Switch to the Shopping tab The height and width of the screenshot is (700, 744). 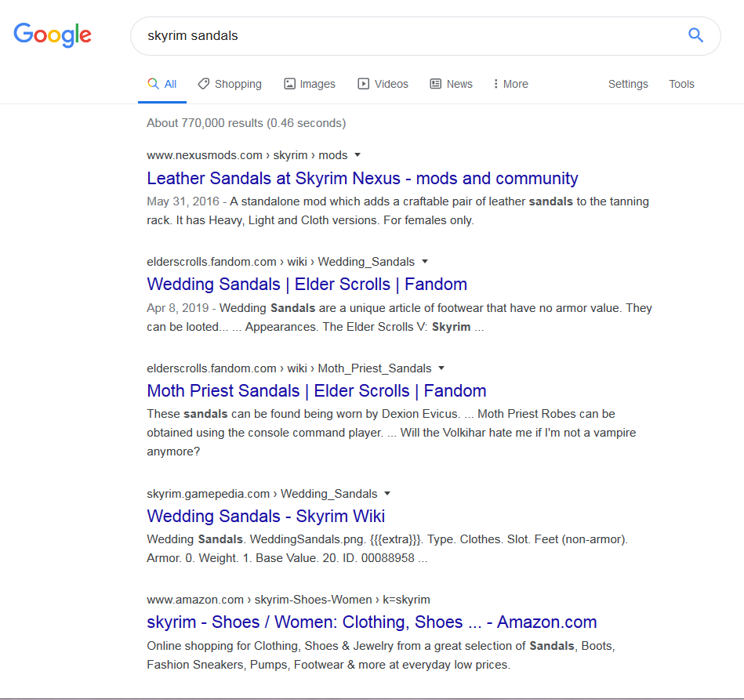click(230, 84)
